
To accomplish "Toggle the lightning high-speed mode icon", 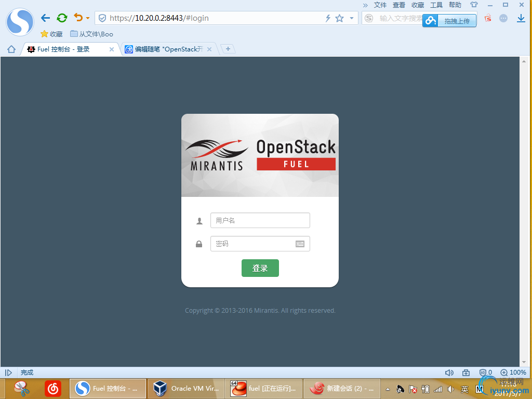I will coord(328,18).
